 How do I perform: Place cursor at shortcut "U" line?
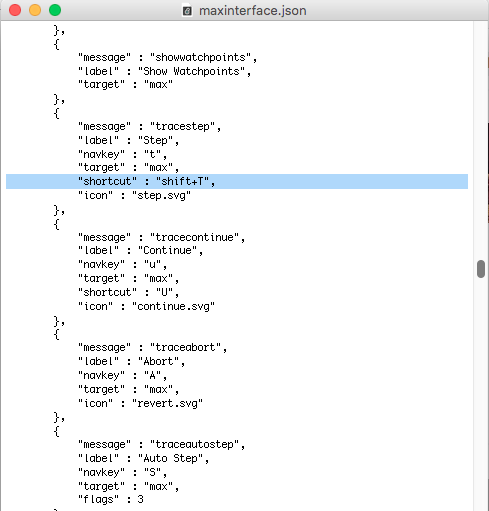tap(128, 292)
